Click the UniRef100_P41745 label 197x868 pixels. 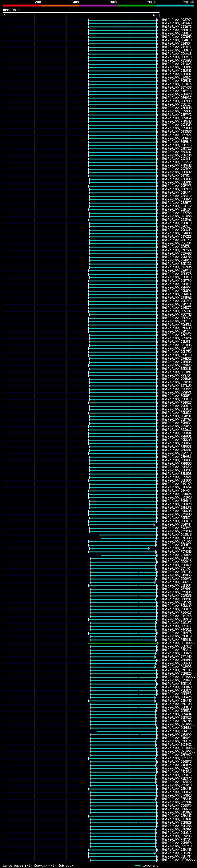tap(177, 616)
